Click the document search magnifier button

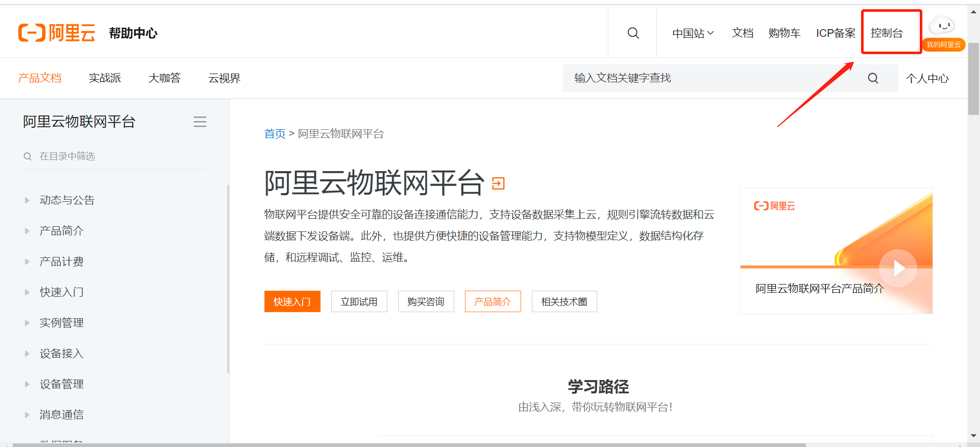pos(873,78)
